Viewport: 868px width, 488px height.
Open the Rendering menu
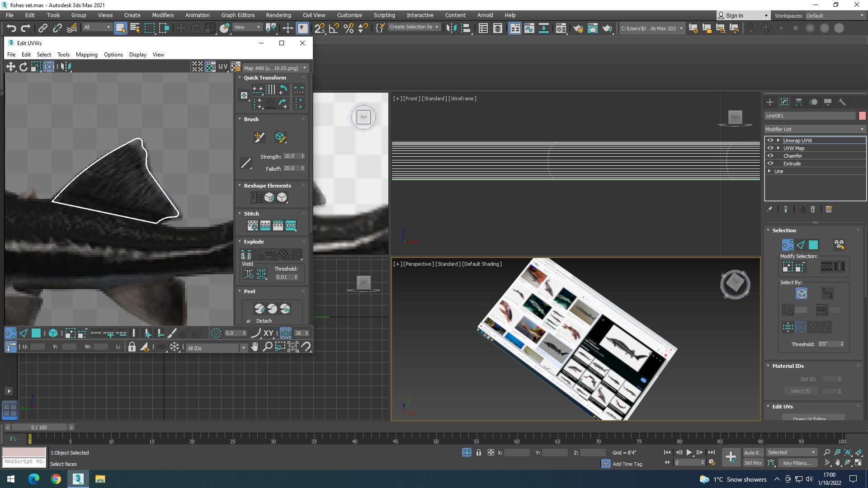pyautogui.click(x=278, y=15)
